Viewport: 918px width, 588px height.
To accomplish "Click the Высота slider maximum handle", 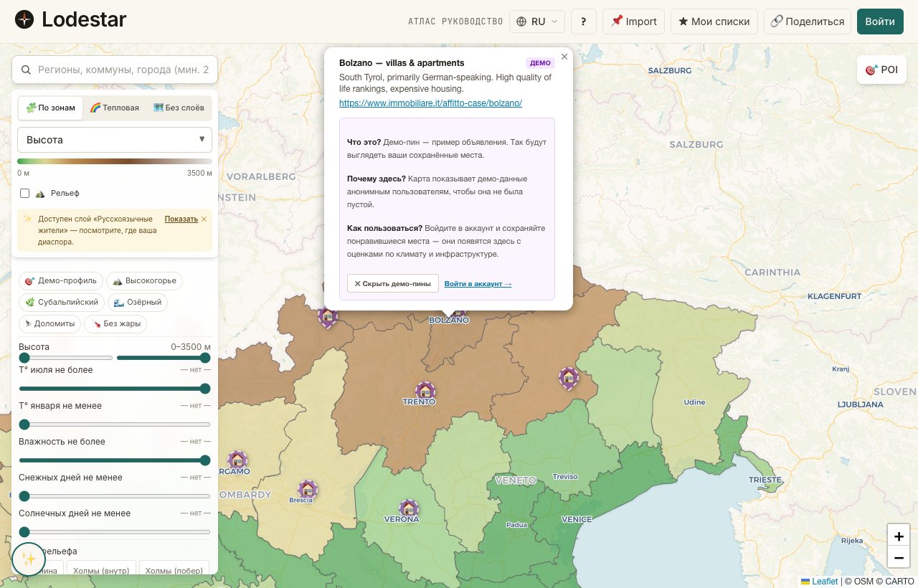I will click(205, 358).
